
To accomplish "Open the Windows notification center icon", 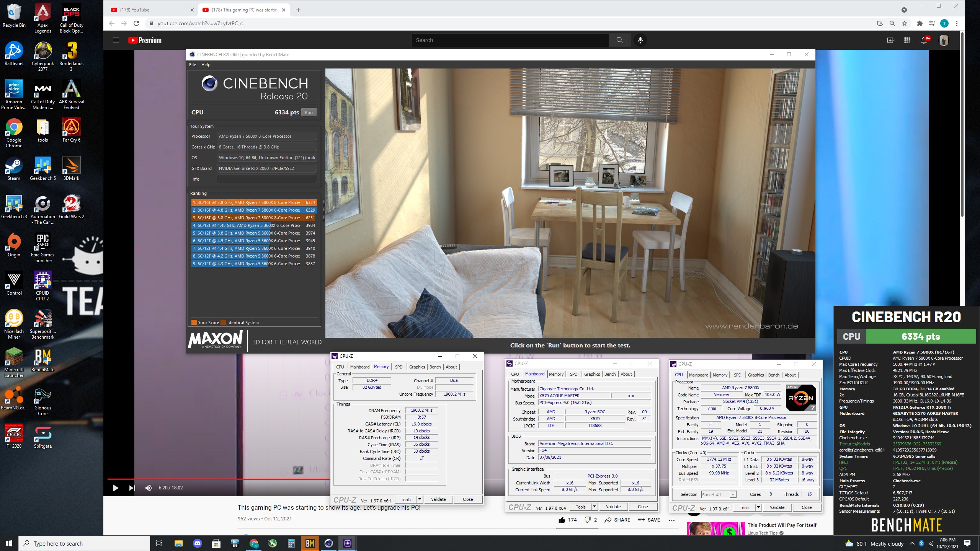I will tap(967, 543).
